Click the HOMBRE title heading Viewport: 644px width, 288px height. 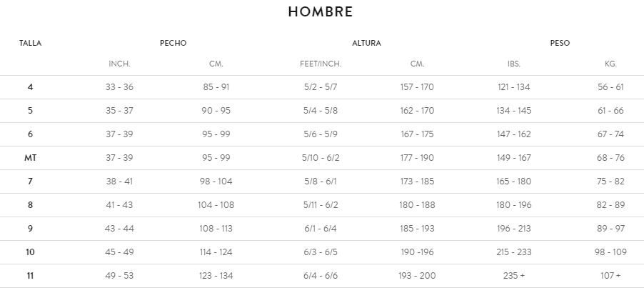pos(321,12)
